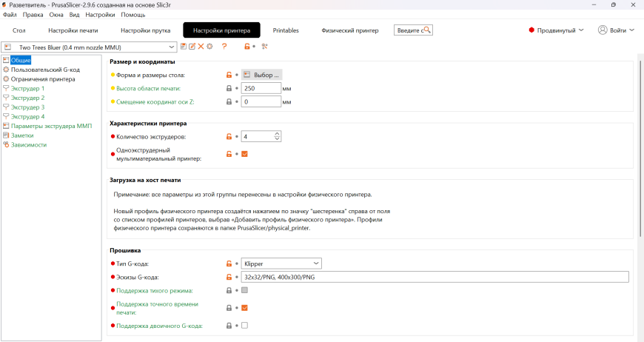
Task: Click the lock icon for Высота области печати
Action: click(229, 88)
